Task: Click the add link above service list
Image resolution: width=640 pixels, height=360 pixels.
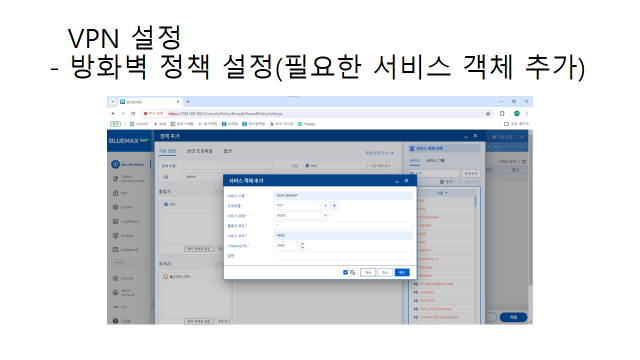Action: (x=446, y=182)
